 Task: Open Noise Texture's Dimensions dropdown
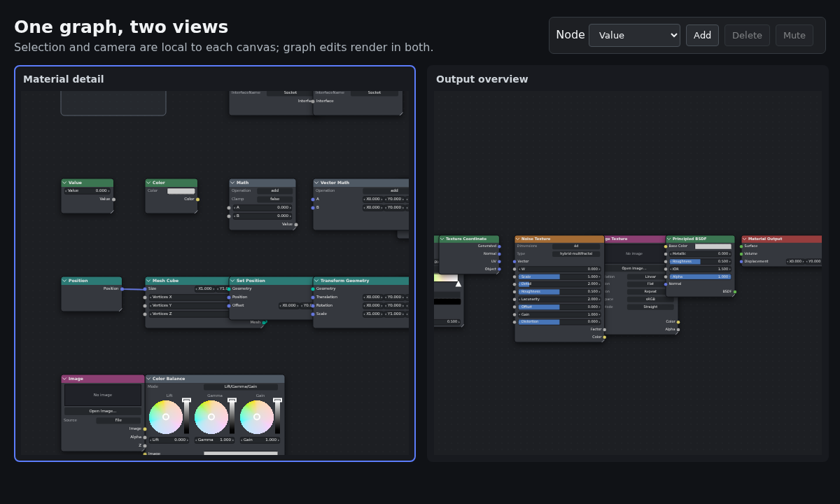pos(576,246)
